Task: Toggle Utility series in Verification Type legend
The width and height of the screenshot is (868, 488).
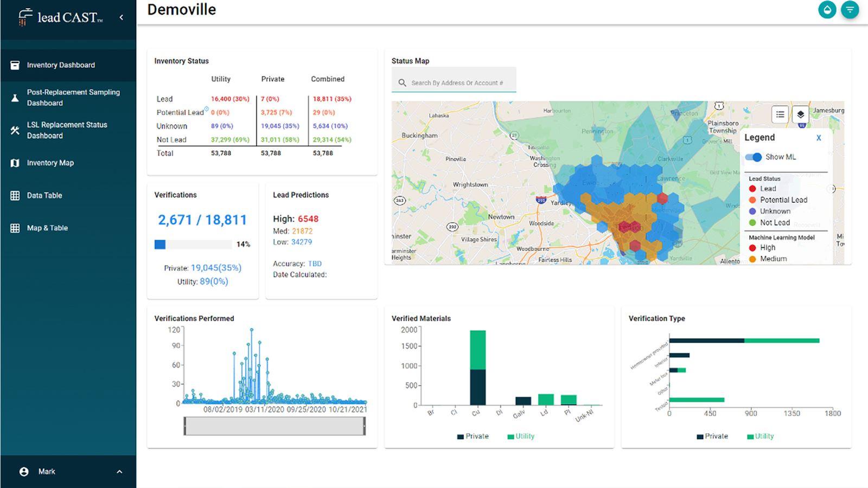Action: point(760,436)
